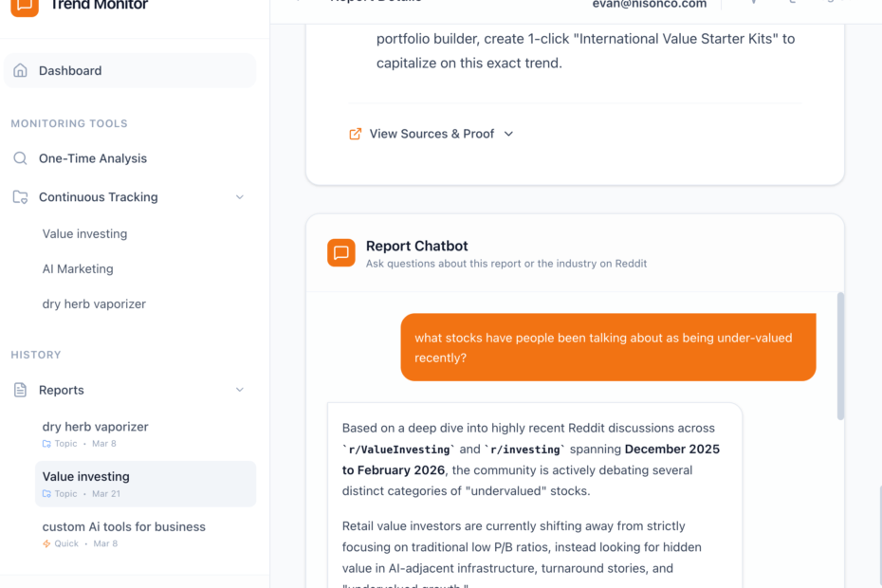Click the Reports document icon
882x588 pixels.
[20, 390]
